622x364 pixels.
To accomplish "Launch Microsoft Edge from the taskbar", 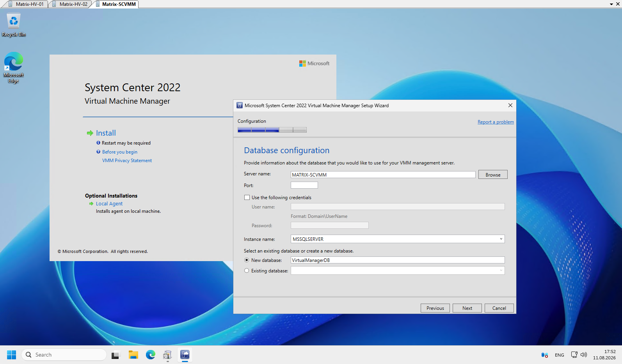I will pos(151,355).
